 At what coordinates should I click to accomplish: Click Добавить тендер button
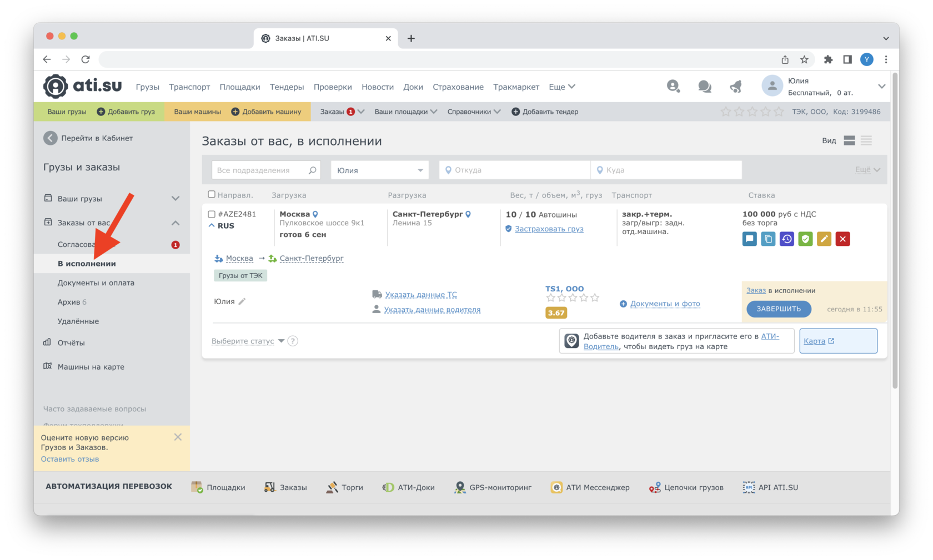coord(545,112)
